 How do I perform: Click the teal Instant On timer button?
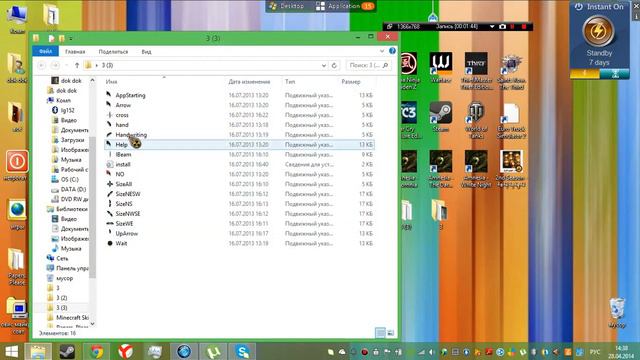pos(614,74)
